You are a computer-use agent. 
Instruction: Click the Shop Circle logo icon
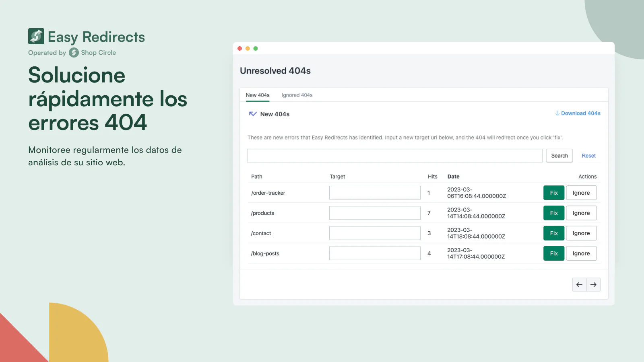pyautogui.click(x=74, y=53)
